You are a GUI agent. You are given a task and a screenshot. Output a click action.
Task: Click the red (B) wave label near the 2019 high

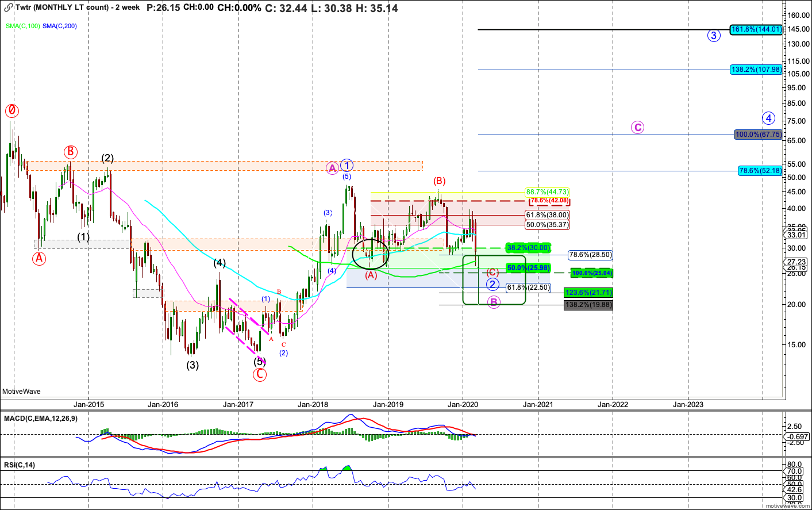[440, 181]
